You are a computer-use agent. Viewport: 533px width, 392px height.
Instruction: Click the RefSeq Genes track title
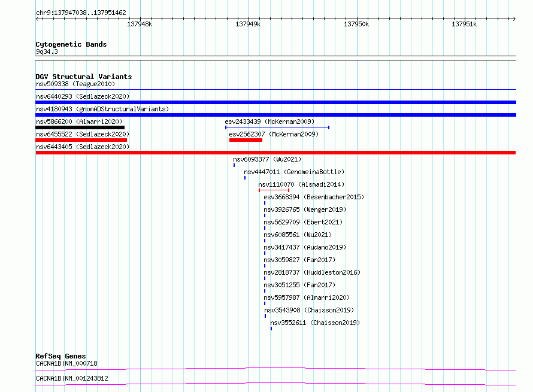tap(60, 356)
